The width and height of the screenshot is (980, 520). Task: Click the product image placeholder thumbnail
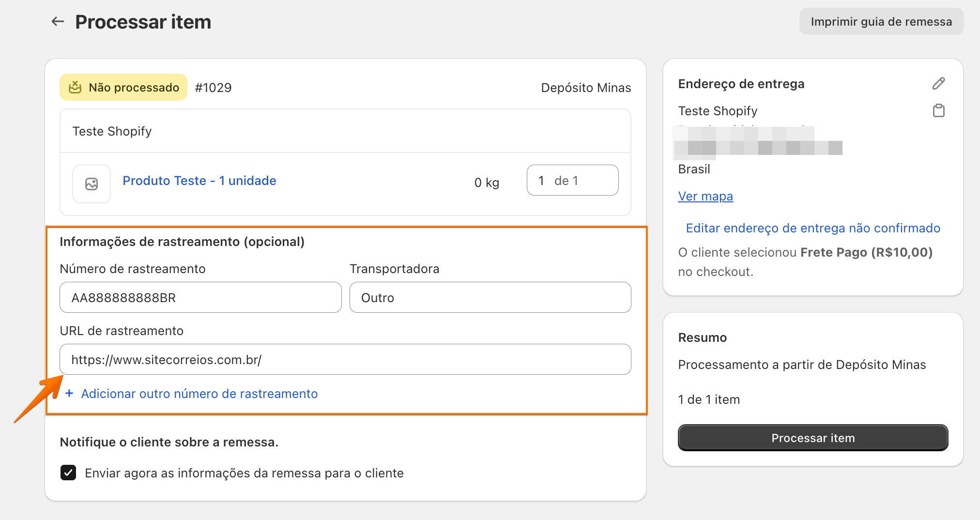click(x=92, y=184)
